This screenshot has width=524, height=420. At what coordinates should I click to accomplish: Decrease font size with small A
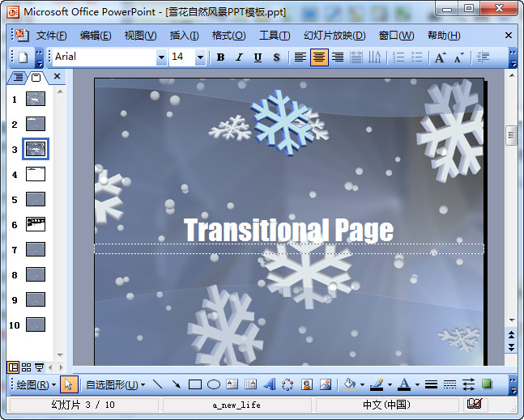coord(459,57)
